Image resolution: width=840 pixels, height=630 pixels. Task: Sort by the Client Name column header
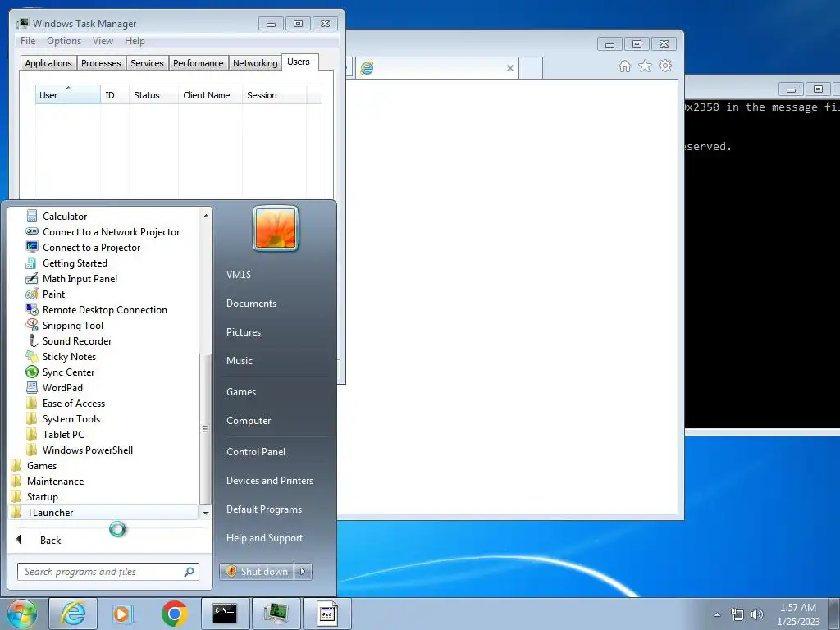coord(209,95)
